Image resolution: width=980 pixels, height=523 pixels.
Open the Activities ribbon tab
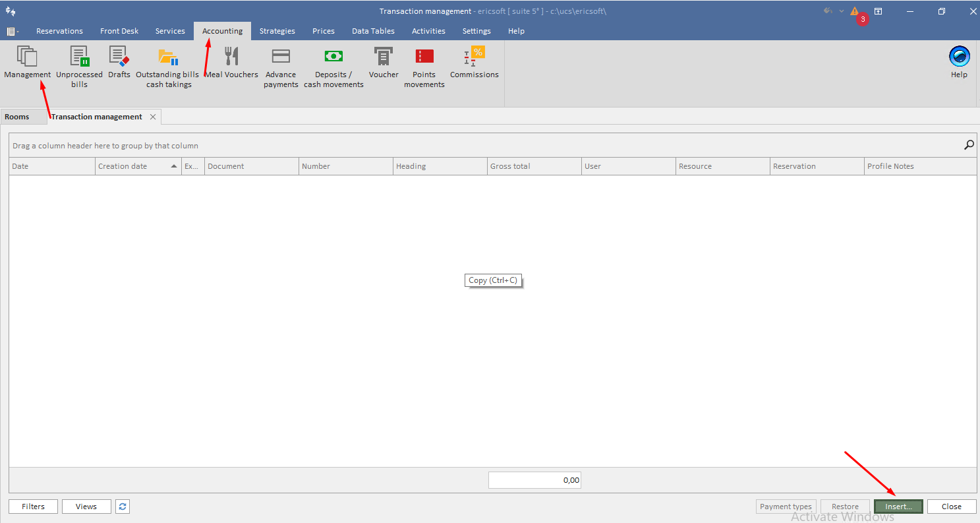coord(428,31)
